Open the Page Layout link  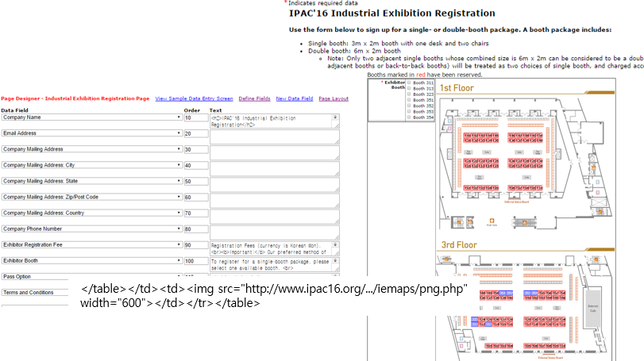[x=334, y=98]
